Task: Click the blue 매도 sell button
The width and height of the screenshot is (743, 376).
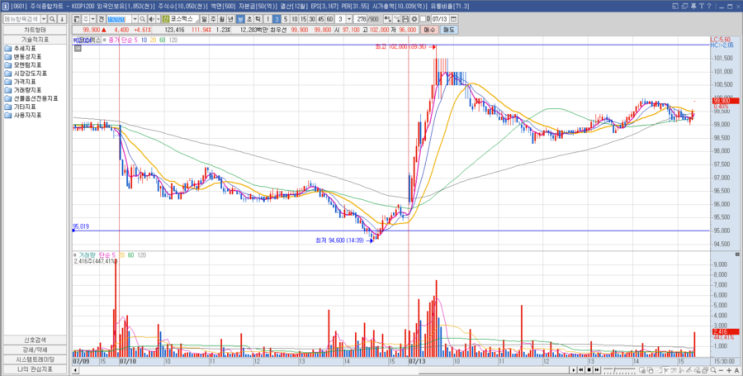Action: click(449, 29)
